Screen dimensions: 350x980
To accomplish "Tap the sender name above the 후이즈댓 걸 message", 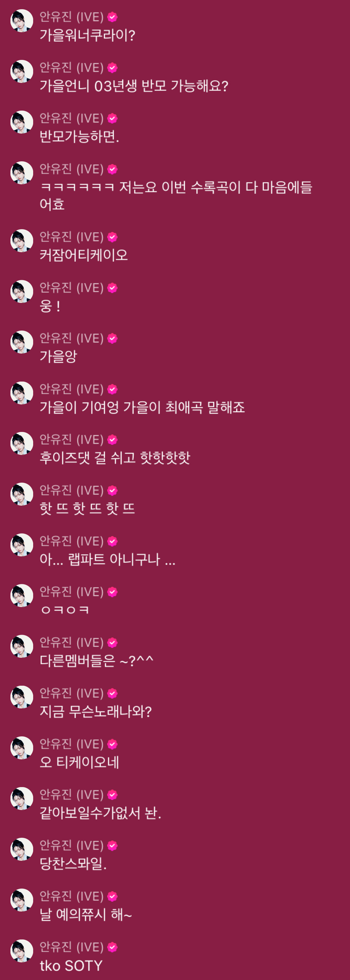I will (x=72, y=439).
